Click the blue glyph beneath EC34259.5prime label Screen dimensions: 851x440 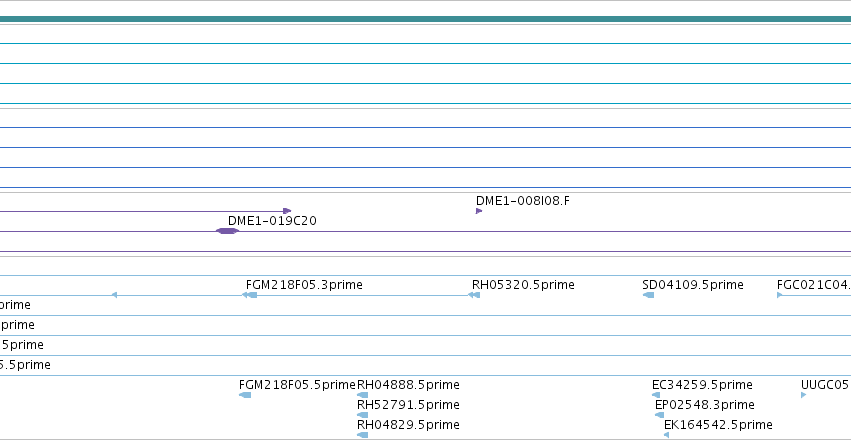656,395
